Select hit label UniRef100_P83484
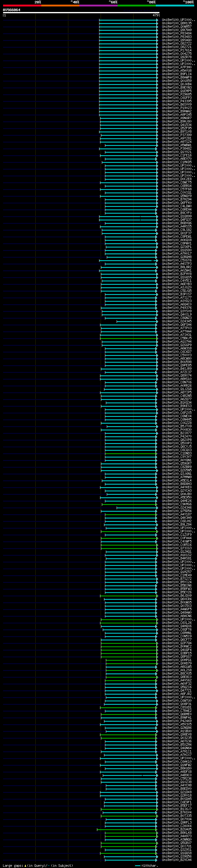 click(177, 34)
